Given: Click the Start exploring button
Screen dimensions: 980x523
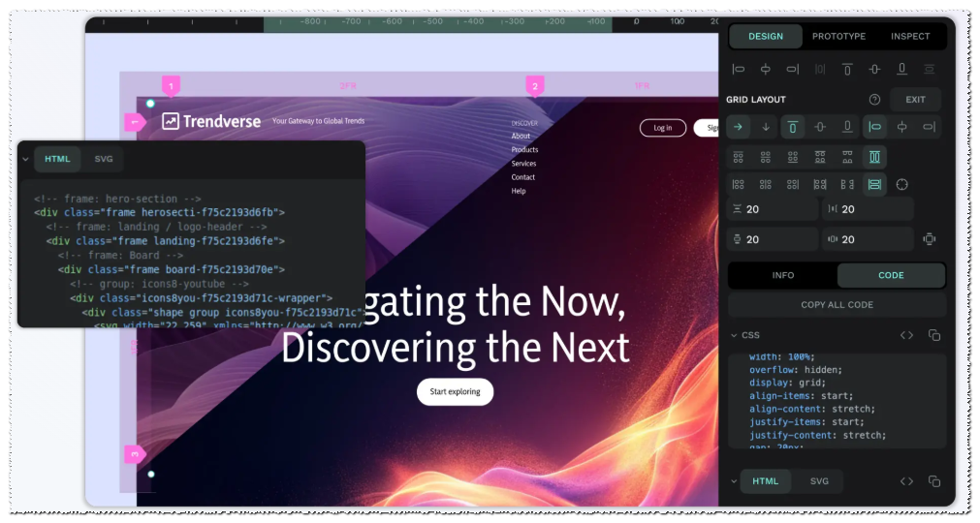Looking at the screenshot, I should point(455,392).
